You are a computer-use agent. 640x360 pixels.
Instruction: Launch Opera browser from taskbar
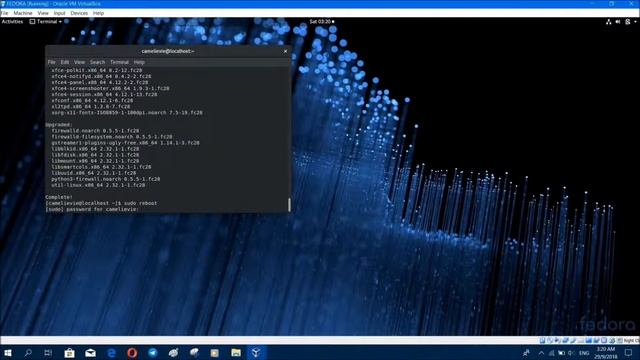tap(132, 353)
